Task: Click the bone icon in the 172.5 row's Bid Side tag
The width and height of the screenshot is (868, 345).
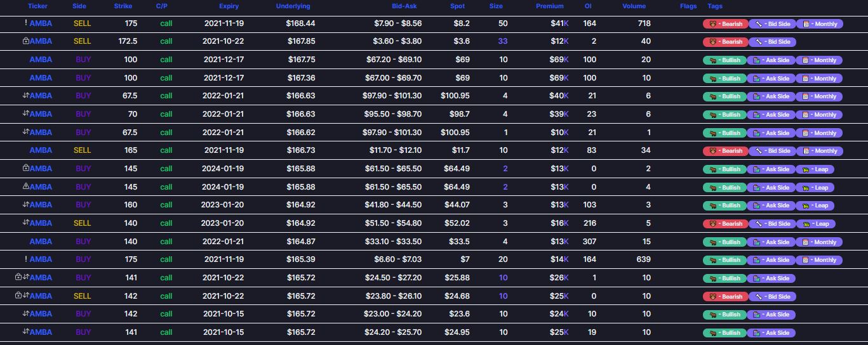Action: tap(758, 42)
